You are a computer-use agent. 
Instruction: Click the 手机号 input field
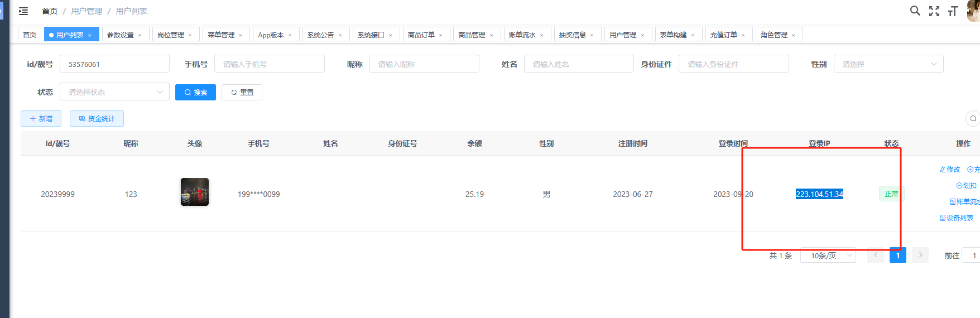(269, 64)
